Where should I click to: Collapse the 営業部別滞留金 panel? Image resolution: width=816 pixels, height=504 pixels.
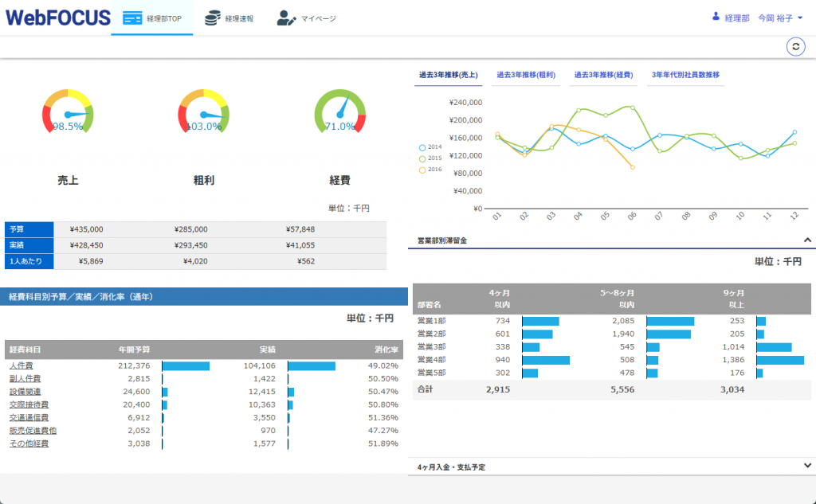806,240
